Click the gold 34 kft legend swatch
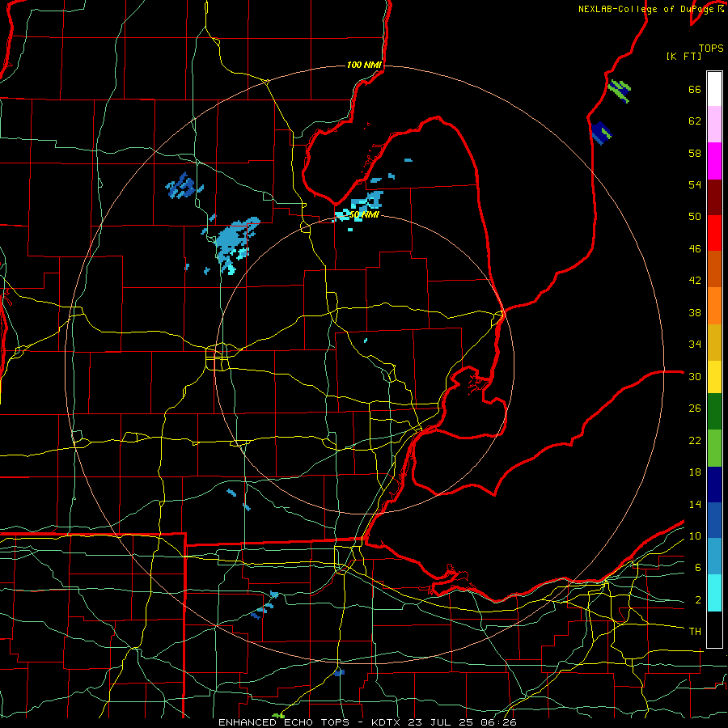 pos(714,342)
